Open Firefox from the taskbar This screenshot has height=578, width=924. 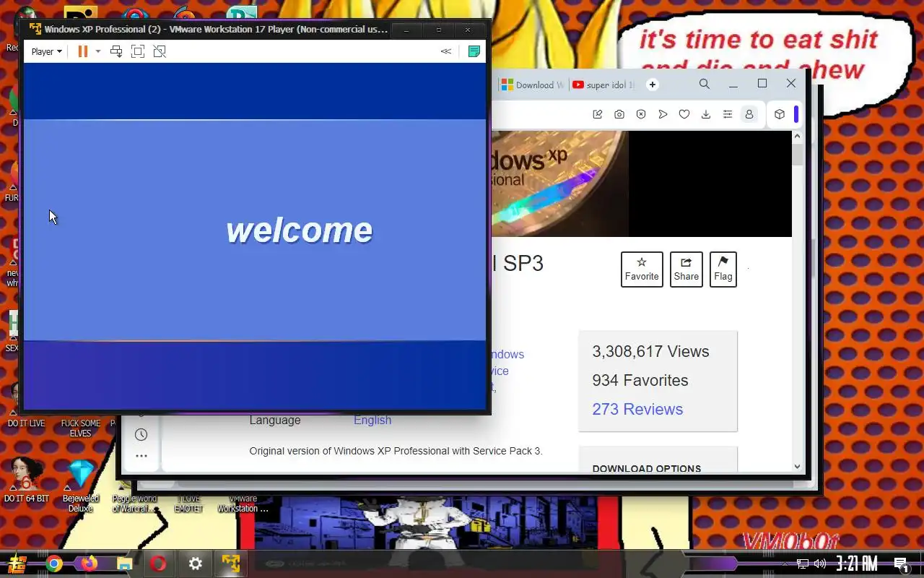89,564
